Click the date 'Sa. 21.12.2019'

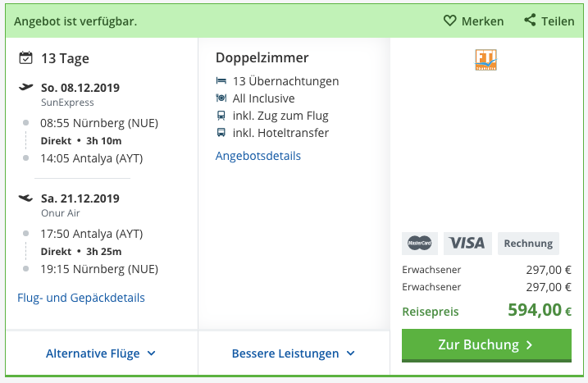80,198
